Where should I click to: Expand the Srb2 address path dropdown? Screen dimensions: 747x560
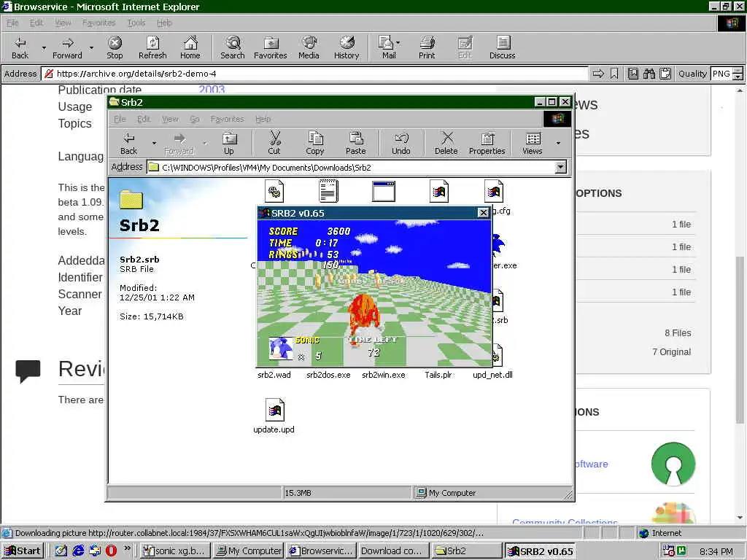coord(561,167)
